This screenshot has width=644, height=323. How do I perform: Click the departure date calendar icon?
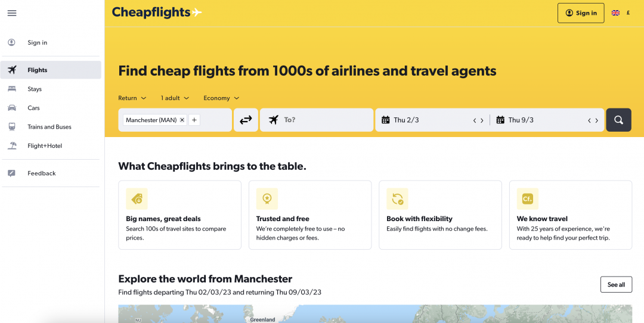pyautogui.click(x=385, y=120)
